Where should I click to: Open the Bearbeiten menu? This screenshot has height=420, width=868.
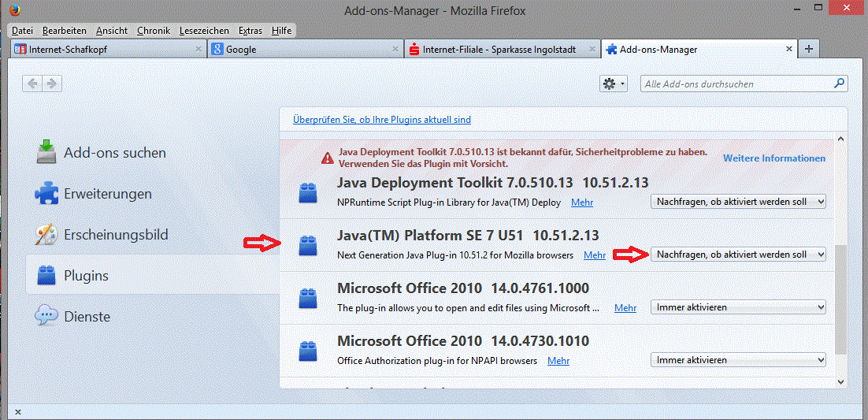[65, 31]
